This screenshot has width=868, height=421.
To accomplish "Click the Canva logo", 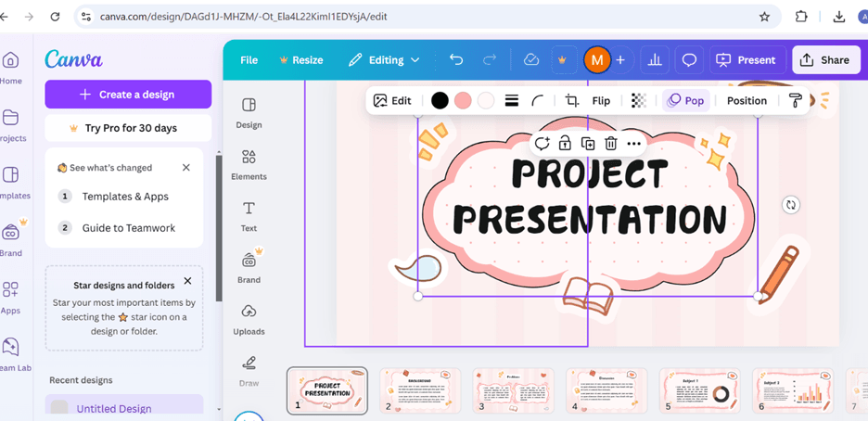I will [73, 59].
